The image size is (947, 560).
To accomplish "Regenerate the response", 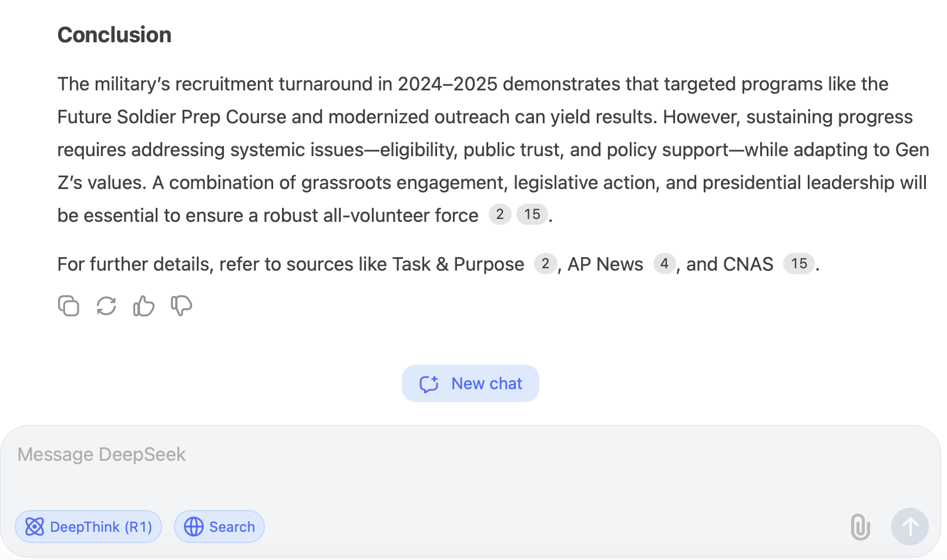I will [106, 306].
